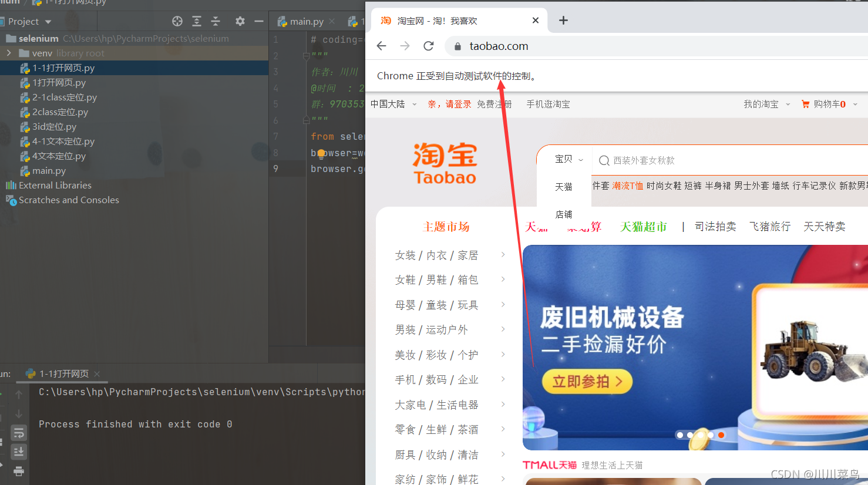This screenshot has width=868, height=485.
Task: Open the 天天特卖 navigation link
Action: [x=825, y=227]
